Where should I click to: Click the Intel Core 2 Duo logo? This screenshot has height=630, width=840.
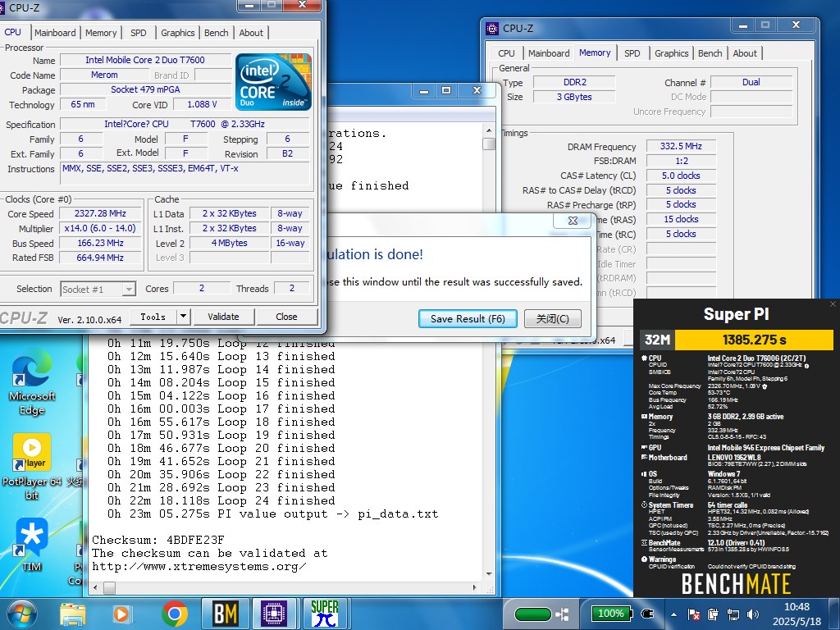point(273,82)
